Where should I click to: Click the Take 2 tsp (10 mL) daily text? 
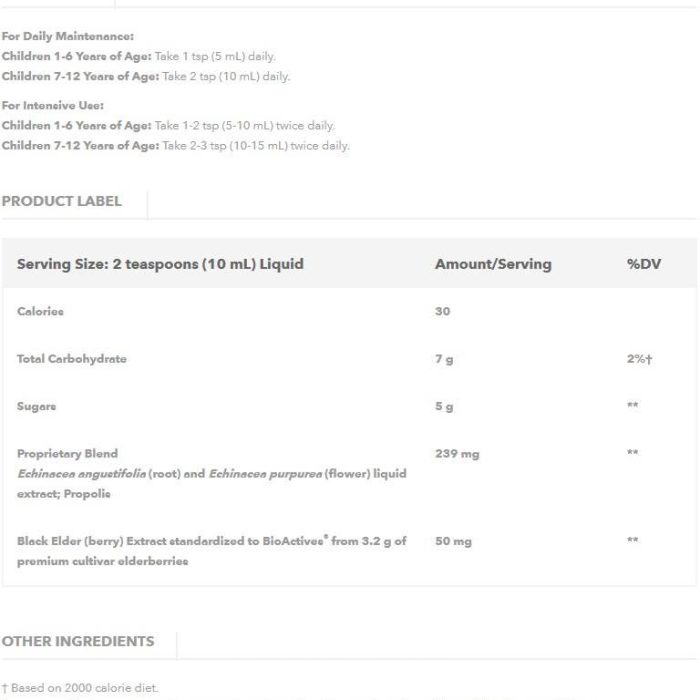coord(226,76)
